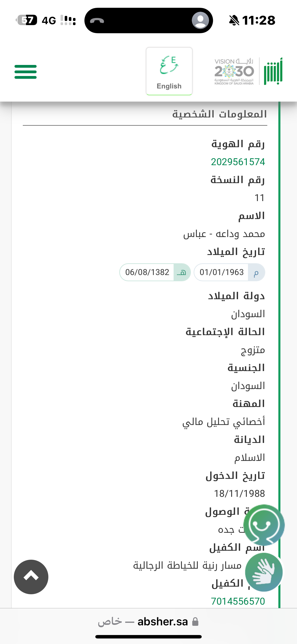Tap the Vision 2030 logo
This screenshot has height=644, width=297.
(234, 71)
